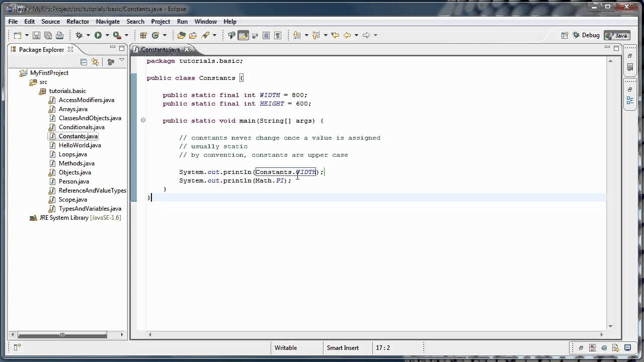Open the Back history dropdown arrow
The height and width of the screenshot is (362, 644).
click(x=356, y=35)
